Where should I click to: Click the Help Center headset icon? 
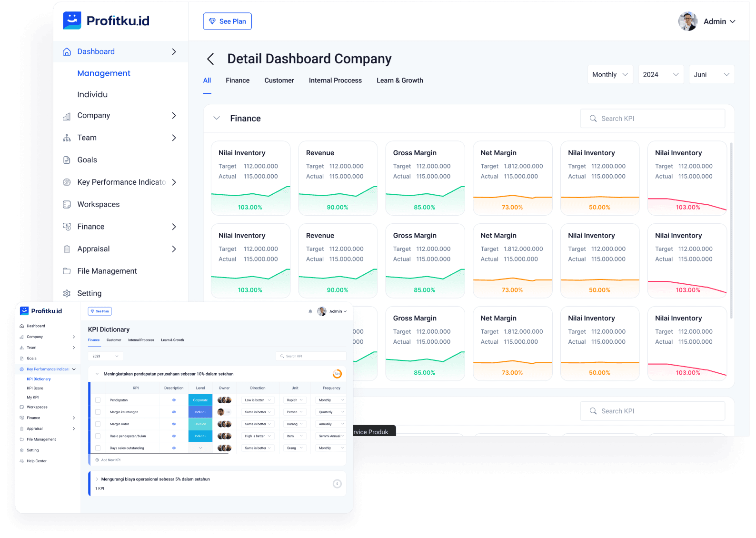point(22,461)
